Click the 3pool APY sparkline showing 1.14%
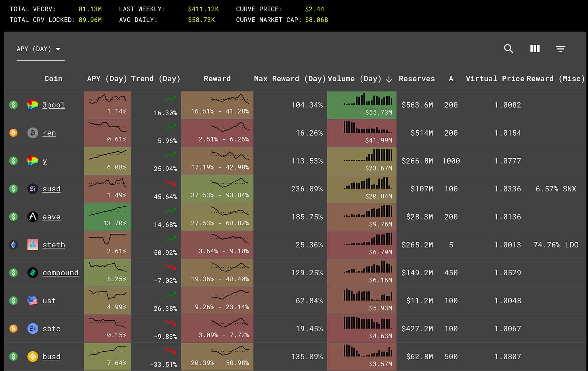 (107, 105)
